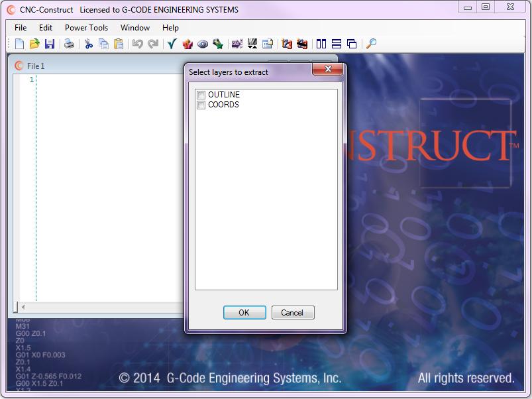Viewport: 532px width, 399px height.
Task: Confirm layer selection with OK
Action: [x=244, y=312]
